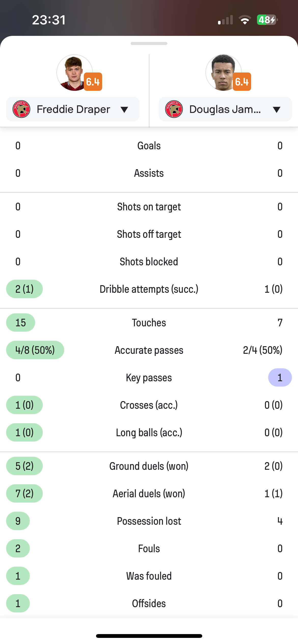The width and height of the screenshot is (298, 644).
Task: Tap the highlighted Key passes value 1
Action: coord(280,377)
